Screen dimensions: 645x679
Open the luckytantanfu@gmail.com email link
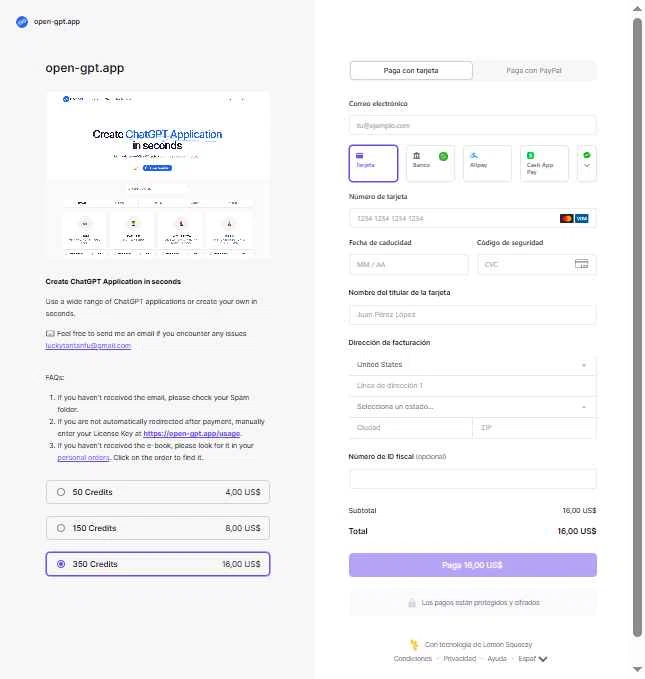click(x=88, y=346)
